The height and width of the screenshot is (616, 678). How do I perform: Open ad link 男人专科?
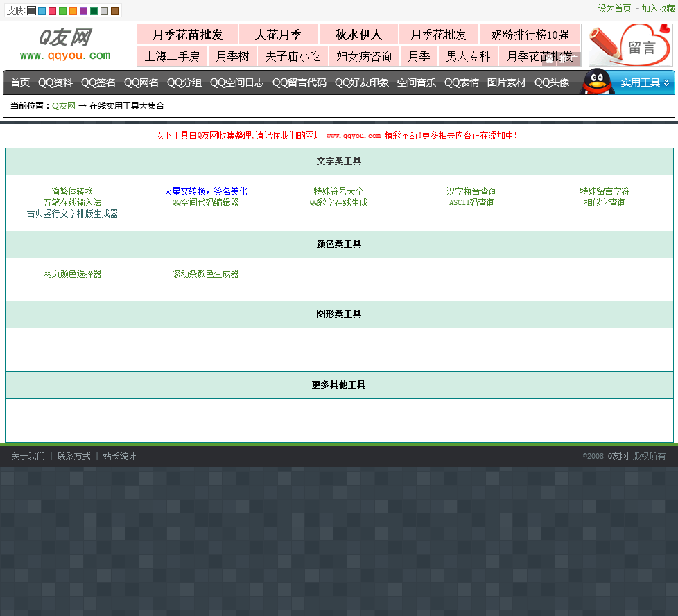(468, 56)
